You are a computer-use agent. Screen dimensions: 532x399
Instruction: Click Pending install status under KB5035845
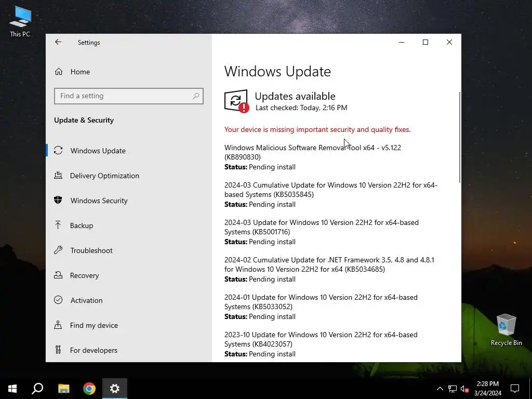(260, 204)
